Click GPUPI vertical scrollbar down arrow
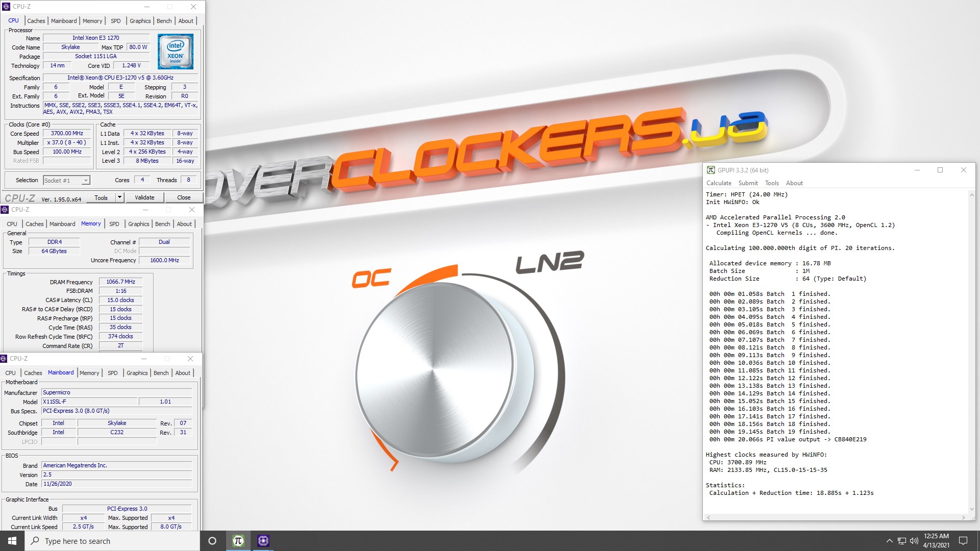980x551 pixels. [971, 509]
